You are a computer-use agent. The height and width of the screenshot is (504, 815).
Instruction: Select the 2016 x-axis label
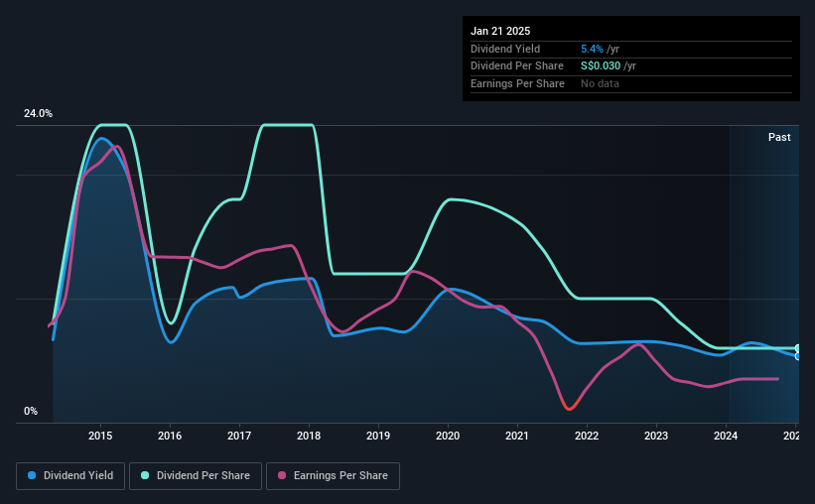[170, 436]
